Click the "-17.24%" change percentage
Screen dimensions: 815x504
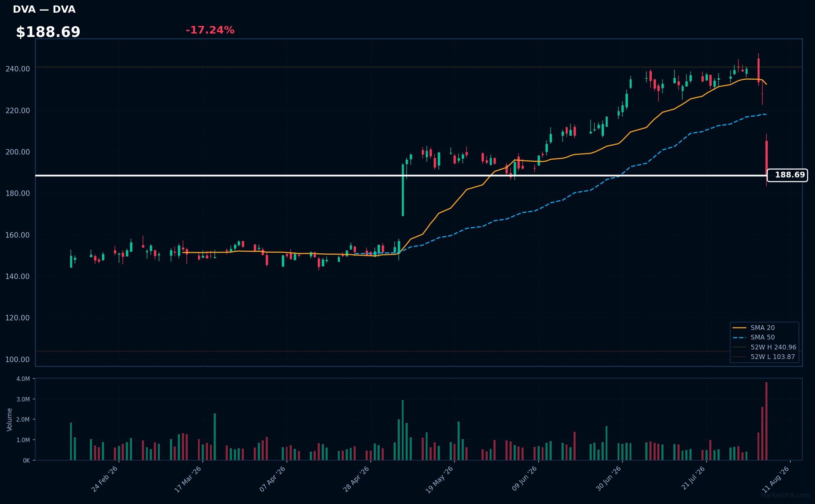210,30
